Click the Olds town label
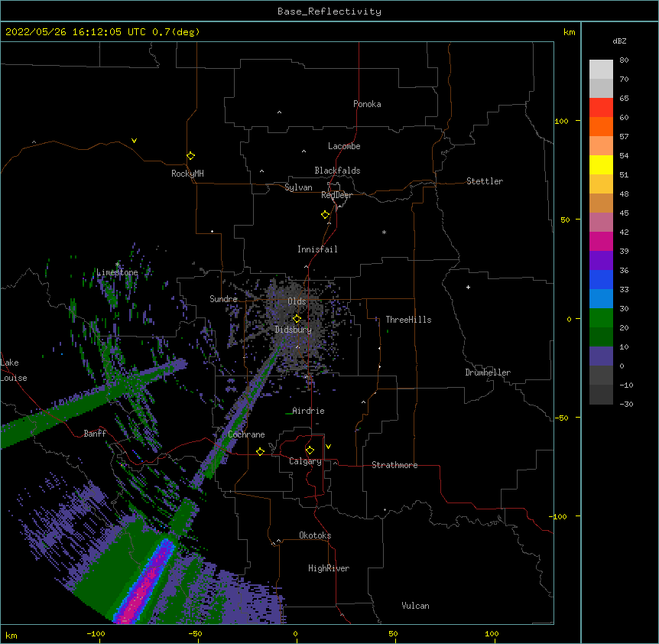This screenshot has width=659, height=644. [297, 301]
